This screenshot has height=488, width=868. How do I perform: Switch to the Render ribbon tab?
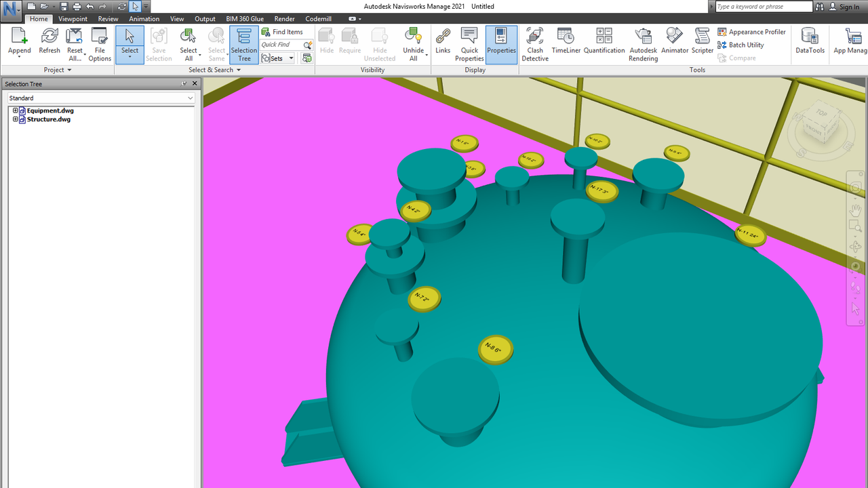285,19
